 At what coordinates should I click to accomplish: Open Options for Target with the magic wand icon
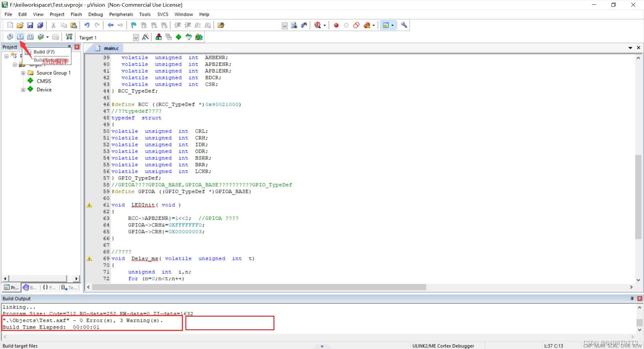(x=145, y=37)
